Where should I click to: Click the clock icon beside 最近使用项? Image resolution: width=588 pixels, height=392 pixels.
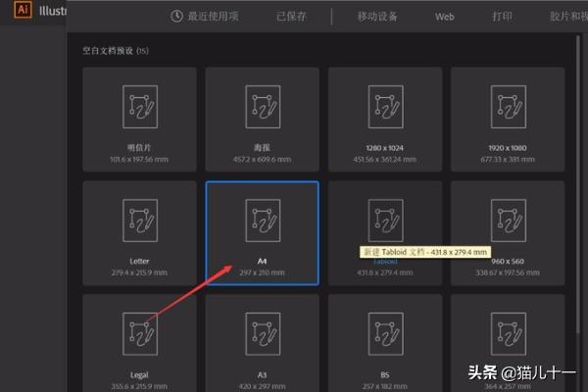click(x=176, y=16)
